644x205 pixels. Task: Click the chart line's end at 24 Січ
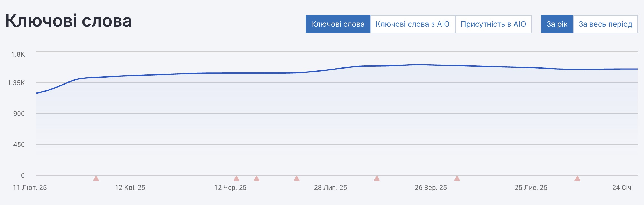[637, 69]
